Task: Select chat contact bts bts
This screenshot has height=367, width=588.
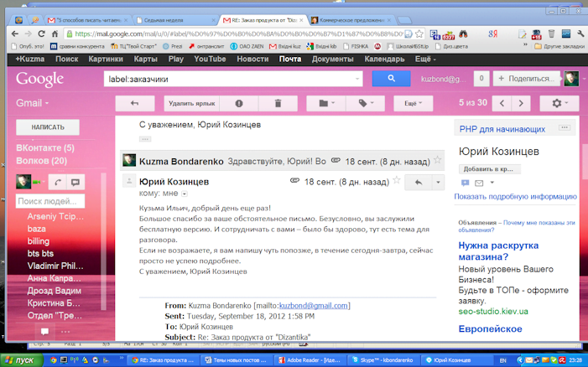Action: click(40, 254)
